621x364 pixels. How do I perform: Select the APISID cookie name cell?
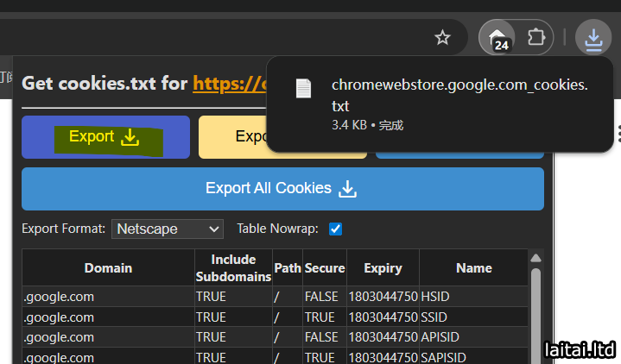tap(439, 337)
